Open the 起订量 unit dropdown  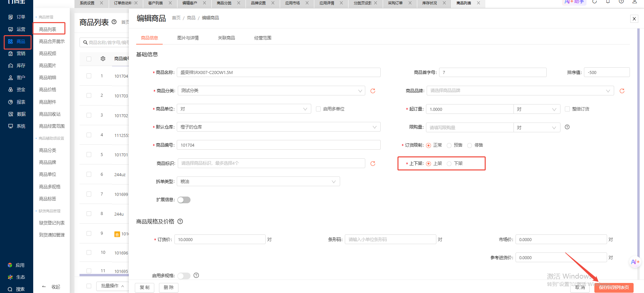[x=537, y=109]
